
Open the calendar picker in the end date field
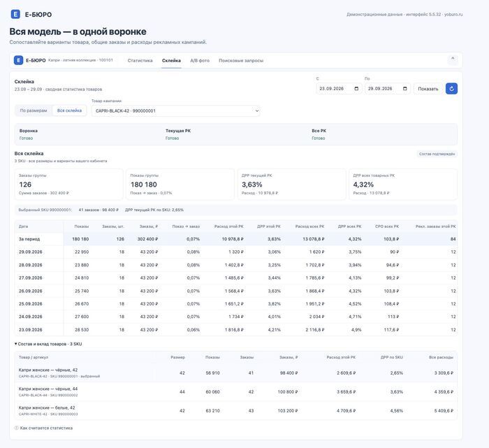click(404, 89)
